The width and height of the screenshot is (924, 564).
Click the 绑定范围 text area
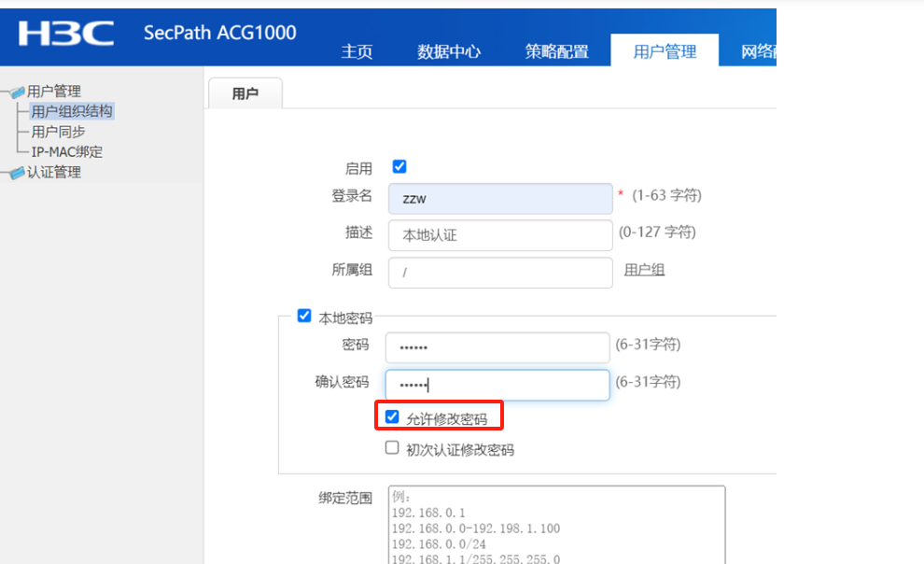tap(557, 525)
